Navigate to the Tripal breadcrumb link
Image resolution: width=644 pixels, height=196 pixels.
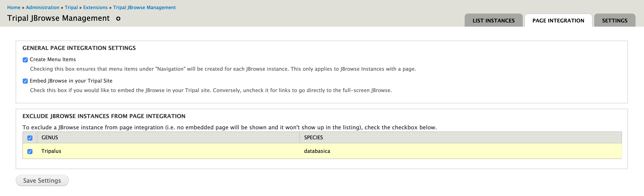pyautogui.click(x=71, y=7)
